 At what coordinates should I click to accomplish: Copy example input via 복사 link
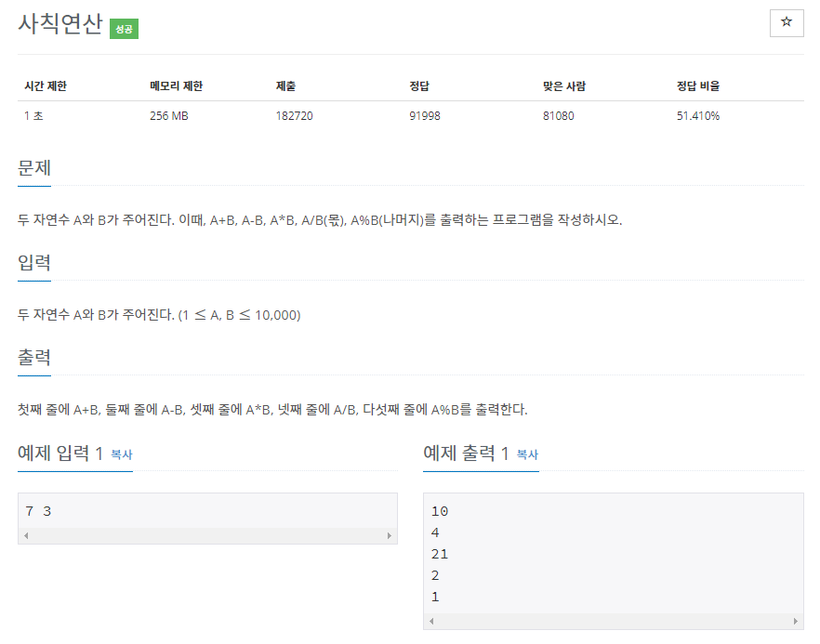[122, 455]
